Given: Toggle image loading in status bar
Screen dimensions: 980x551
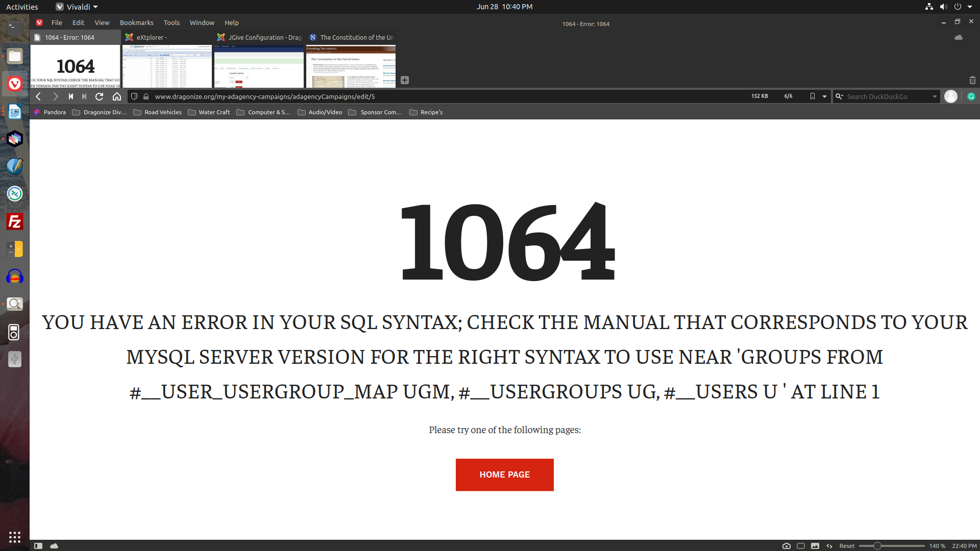Looking at the screenshot, I should pyautogui.click(x=815, y=546).
